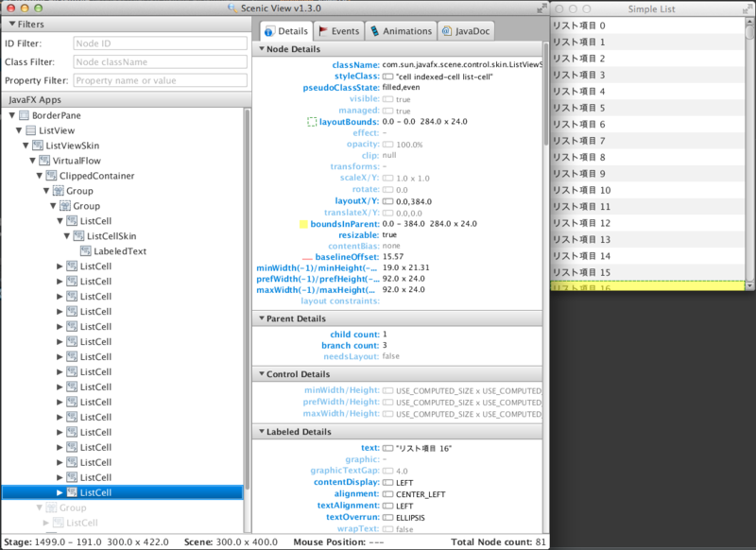
Task: Select the LabeledText tree row
Action: (123, 251)
